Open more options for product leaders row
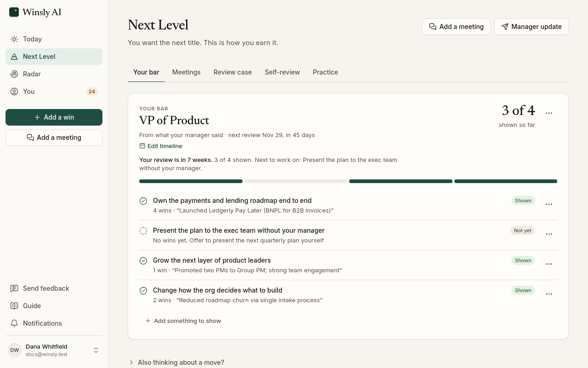Screen dimensions: 588x368 point(549,264)
